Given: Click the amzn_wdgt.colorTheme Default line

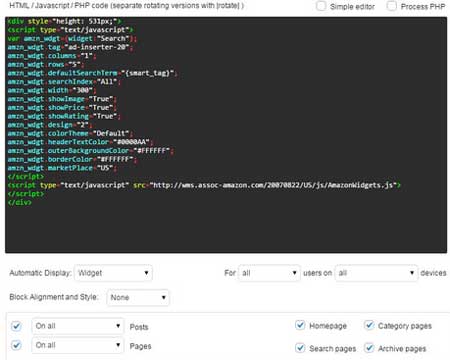Looking at the screenshot, I should coord(70,133).
